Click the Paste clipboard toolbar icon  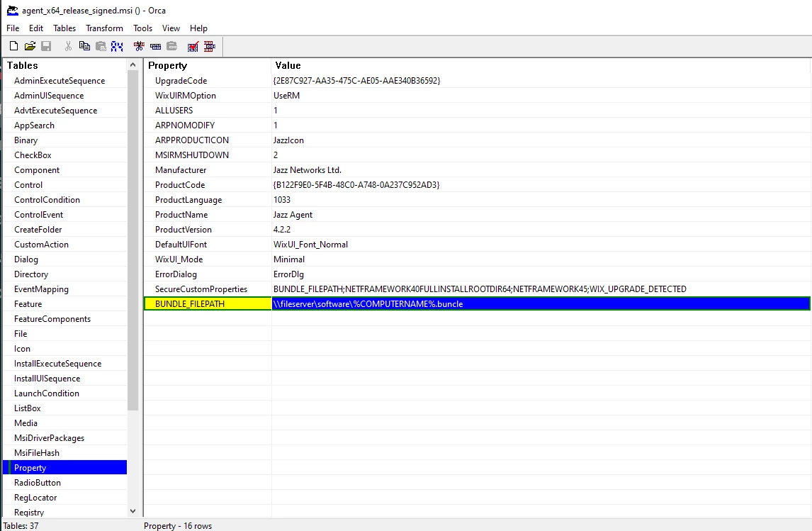tap(101, 46)
